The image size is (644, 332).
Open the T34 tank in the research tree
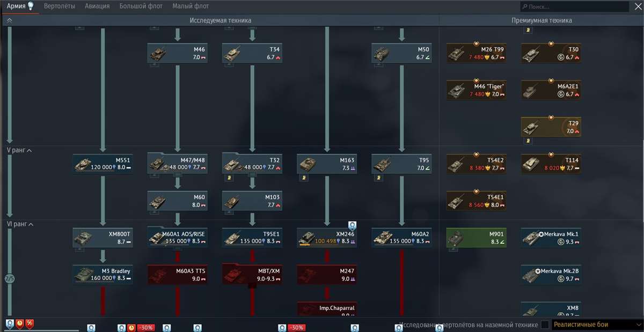coord(252,53)
